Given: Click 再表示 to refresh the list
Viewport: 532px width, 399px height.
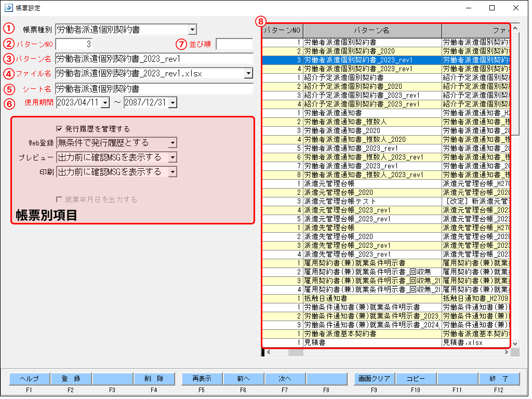Looking at the screenshot, I should coord(201,379).
